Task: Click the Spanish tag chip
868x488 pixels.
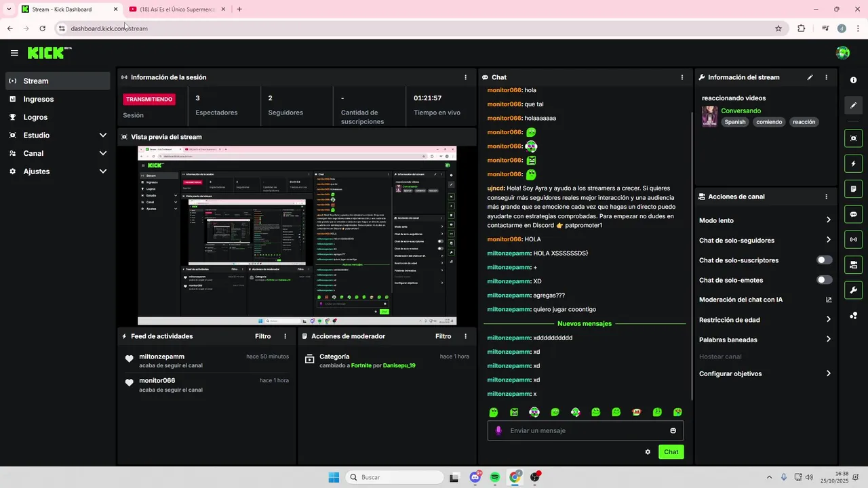Action: pos(734,122)
